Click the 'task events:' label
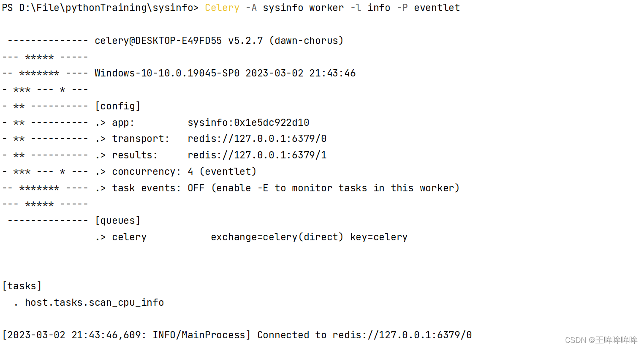This screenshot has height=348, width=644. tap(146, 188)
